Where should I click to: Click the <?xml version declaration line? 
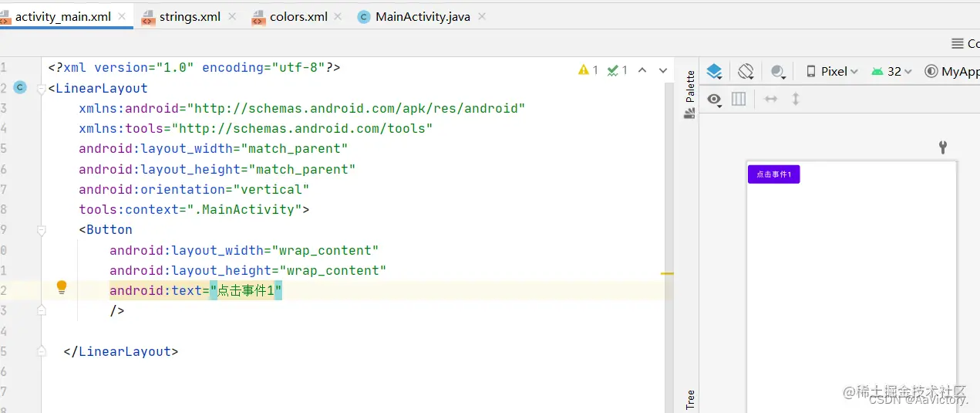click(x=194, y=67)
